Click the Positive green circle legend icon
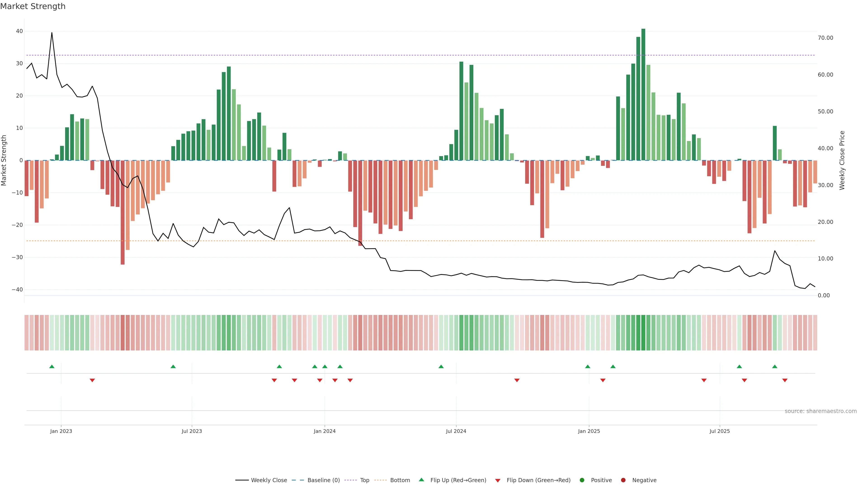This screenshot has width=868, height=488. pos(582,480)
